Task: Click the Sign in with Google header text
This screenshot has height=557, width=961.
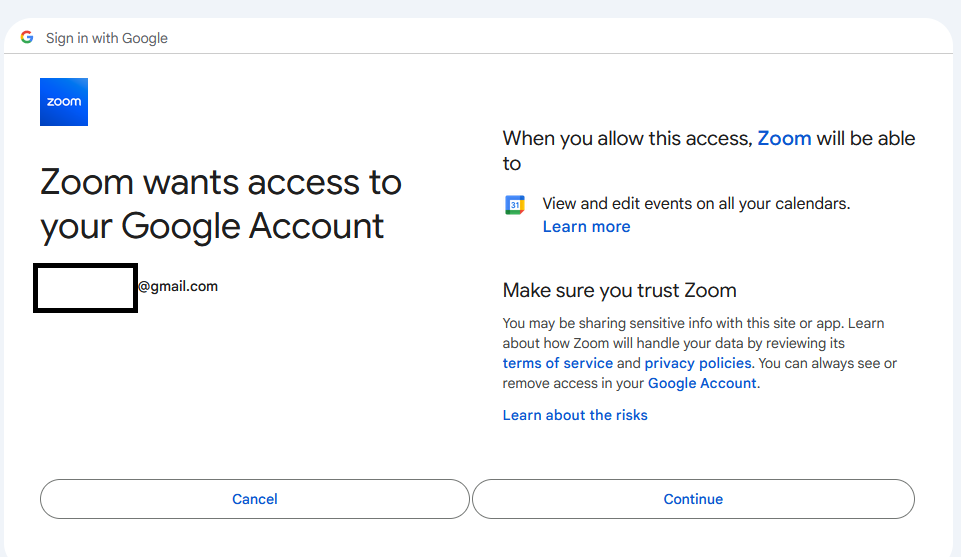Action: tap(107, 38)
